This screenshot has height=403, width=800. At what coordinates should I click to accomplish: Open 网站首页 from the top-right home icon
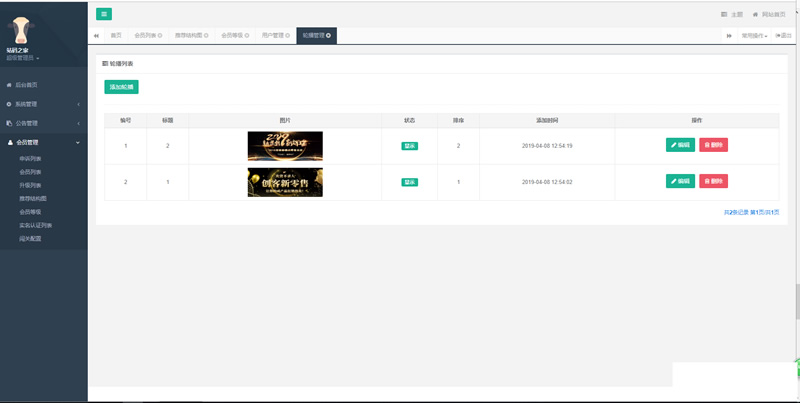755,14
